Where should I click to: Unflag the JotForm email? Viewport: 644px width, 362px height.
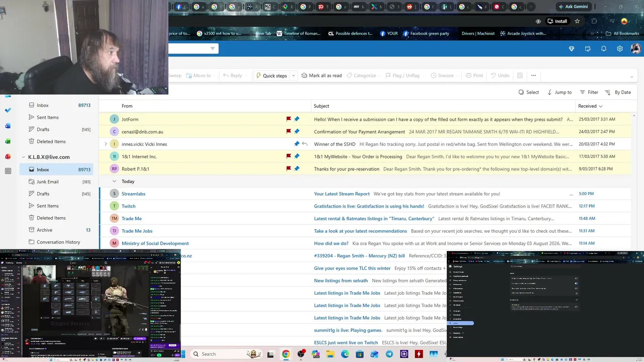click(289, 119)
